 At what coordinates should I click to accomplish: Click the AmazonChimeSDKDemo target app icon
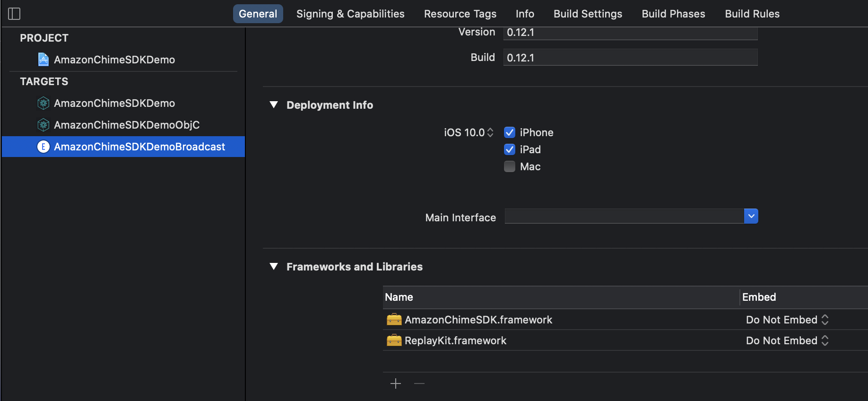43,103
